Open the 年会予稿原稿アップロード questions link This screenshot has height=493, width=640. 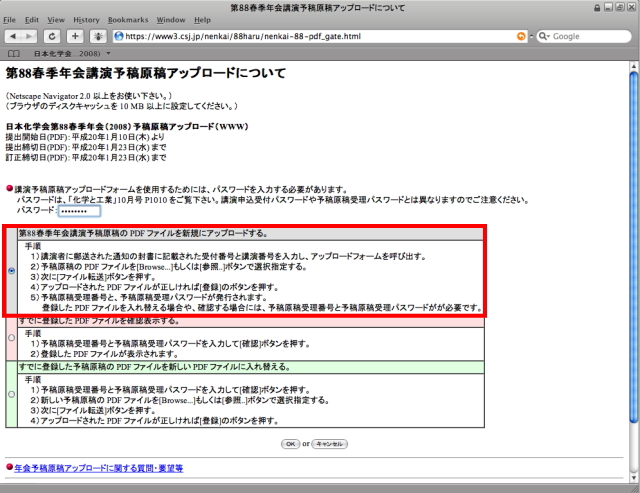(x=98, y=467)
